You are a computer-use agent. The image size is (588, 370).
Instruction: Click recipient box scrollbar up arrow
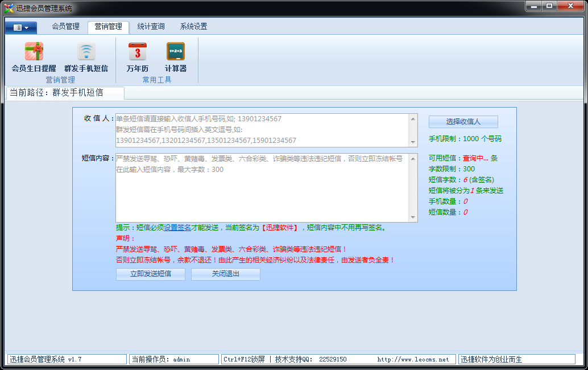pyautogui.click(x=413, y=119)
